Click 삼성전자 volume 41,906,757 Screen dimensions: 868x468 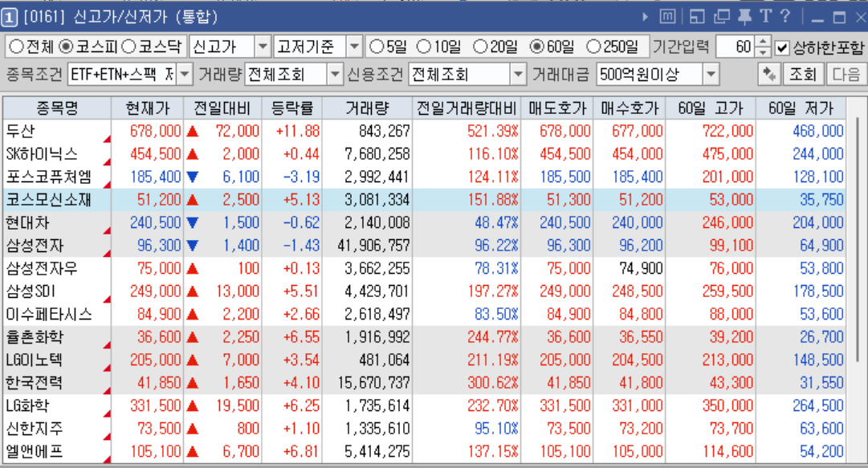point(373,246)
